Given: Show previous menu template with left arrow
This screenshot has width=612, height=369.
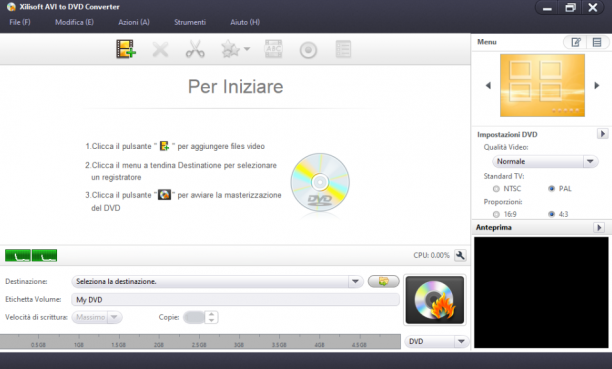Looking at the screenshot, I should click(488, 86).
